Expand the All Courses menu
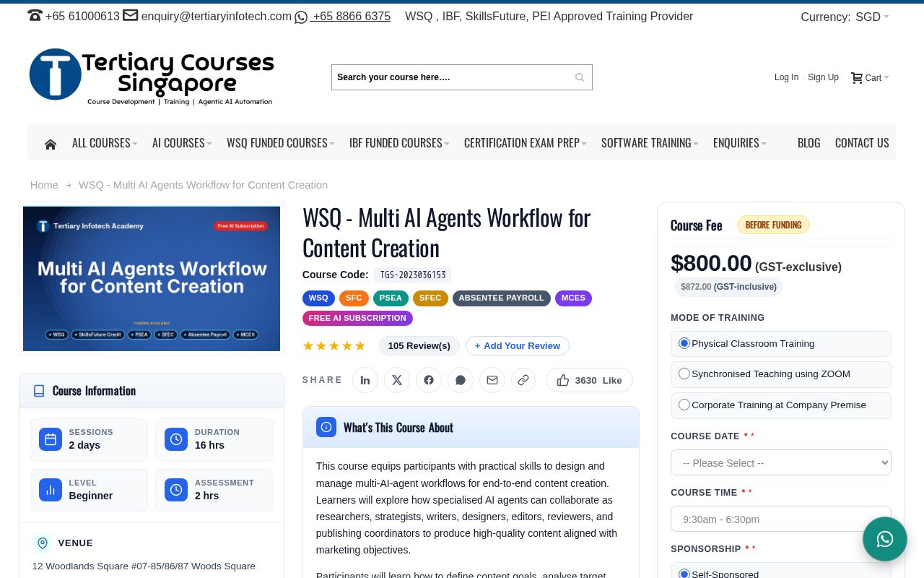This screenshot has height=578, width=924. coord(105,143)
